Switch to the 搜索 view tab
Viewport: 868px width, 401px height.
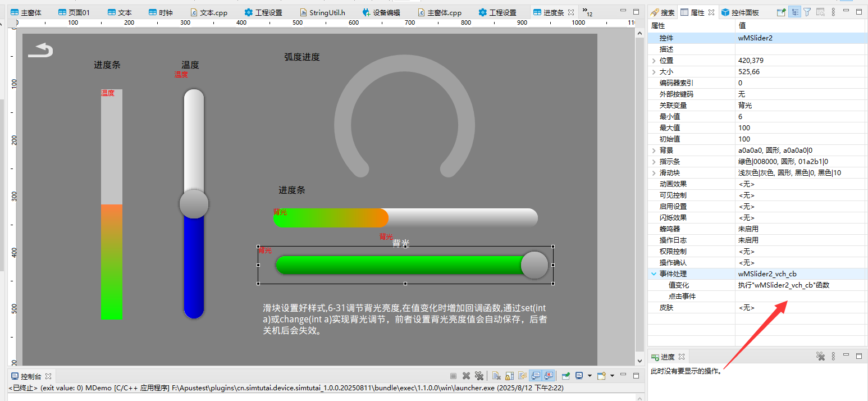click(663, 12)
